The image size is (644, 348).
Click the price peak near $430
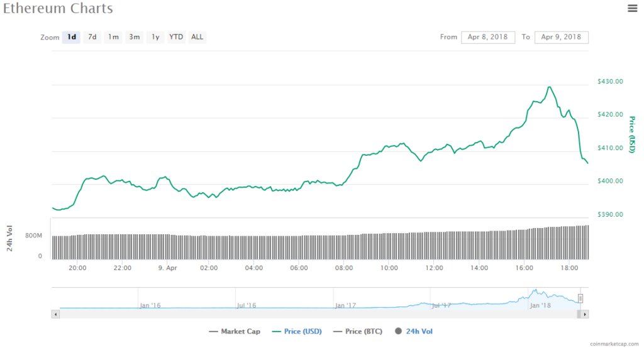(549, 87)
